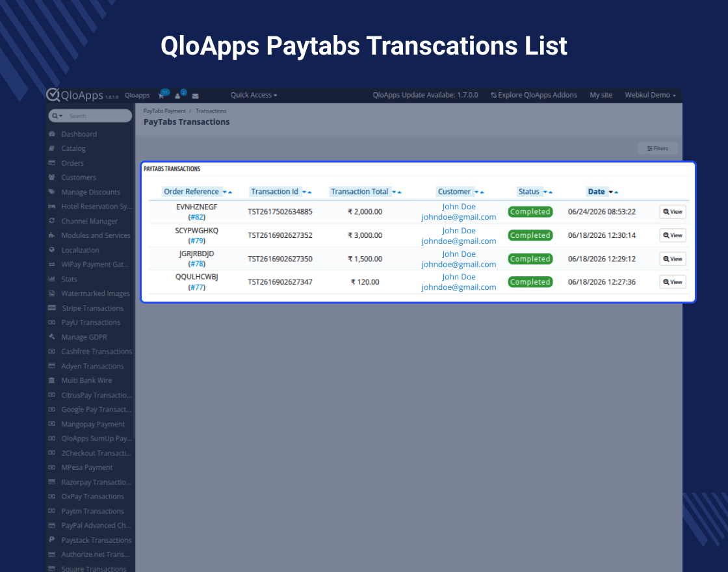Open Explore QloApps Addons link
The image size is (728, 572).
coord(534,95)
